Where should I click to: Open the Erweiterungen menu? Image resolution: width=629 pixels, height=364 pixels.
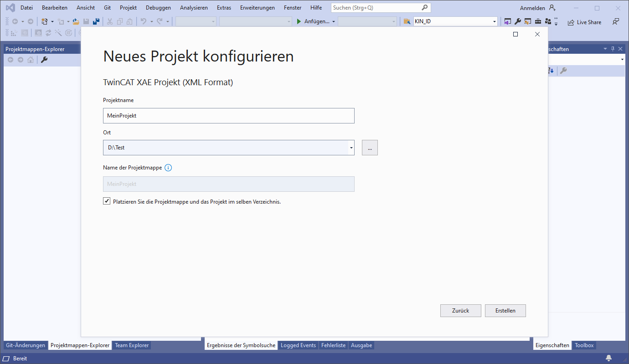click(258, 8)
